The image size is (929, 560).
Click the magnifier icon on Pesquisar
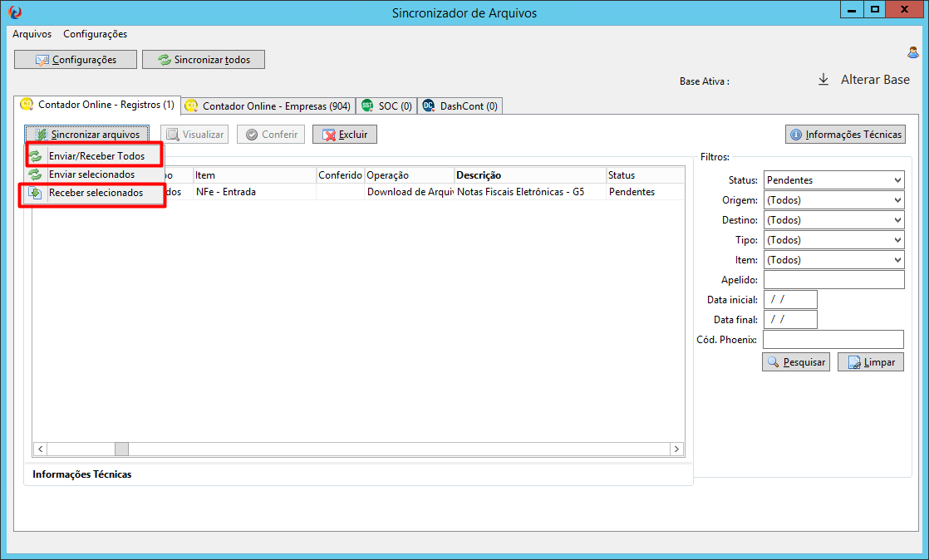[773, 361]
